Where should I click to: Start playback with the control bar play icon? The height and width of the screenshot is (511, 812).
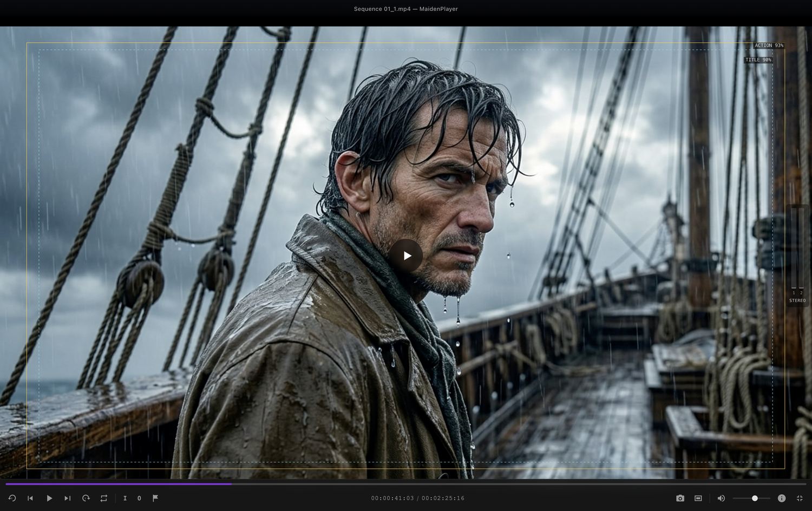point(49,498)
